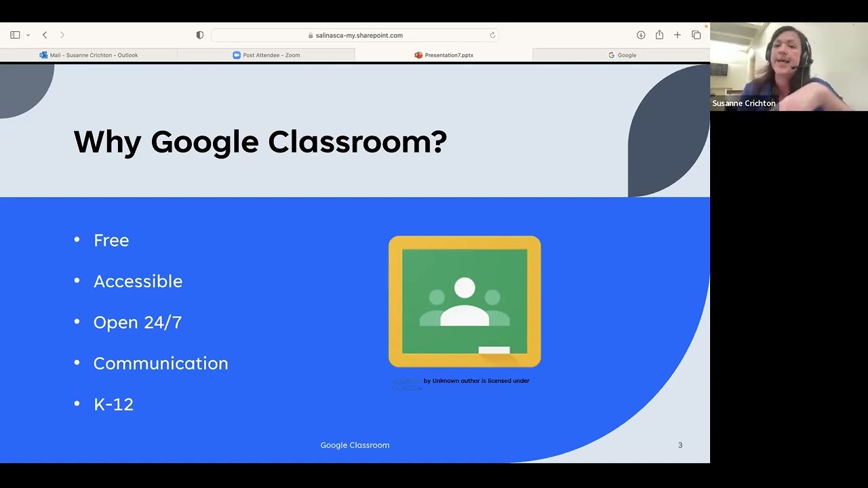
Task: Click the license link under the image
Action: (406, 388)
